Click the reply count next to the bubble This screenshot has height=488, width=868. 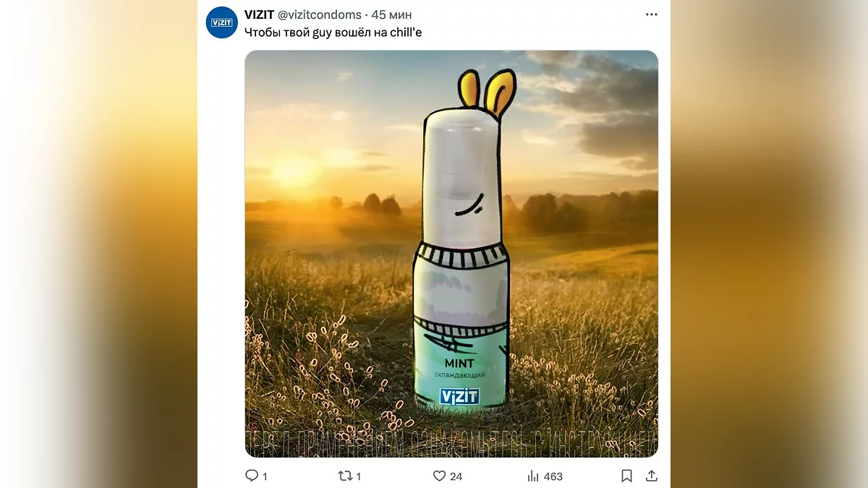click(x=265, y=476)
